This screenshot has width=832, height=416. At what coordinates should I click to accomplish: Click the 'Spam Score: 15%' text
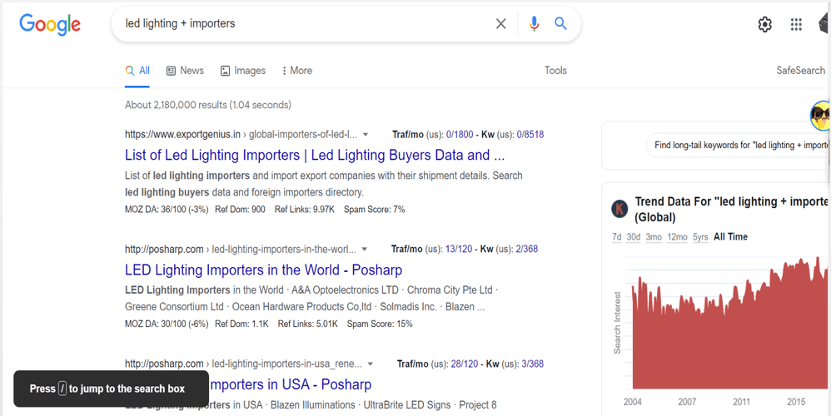click(380, 324)
